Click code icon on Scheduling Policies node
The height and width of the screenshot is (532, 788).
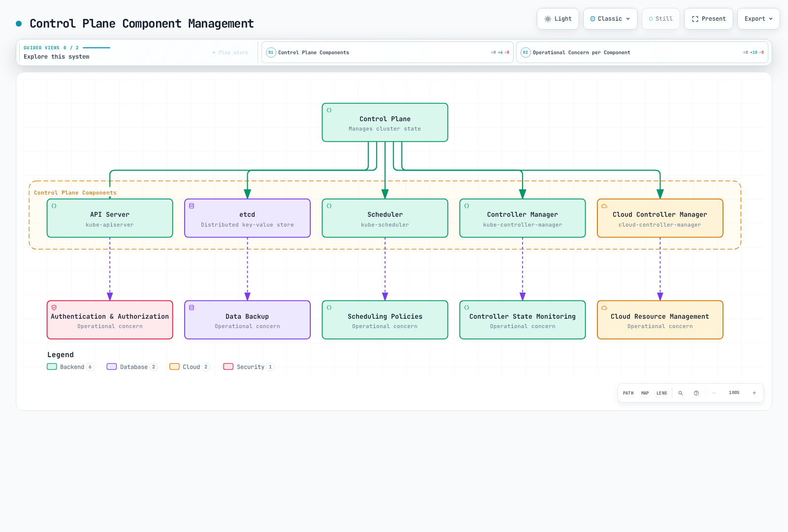coord(329,307)
